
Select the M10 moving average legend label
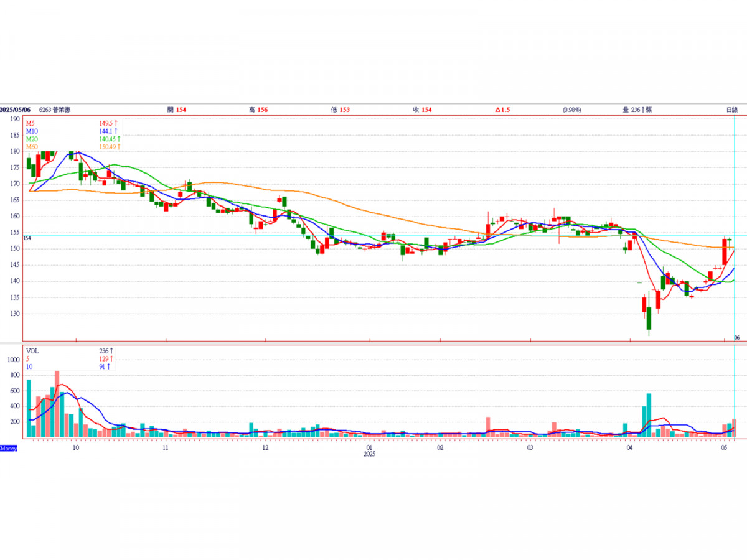(x=32, y=131)
